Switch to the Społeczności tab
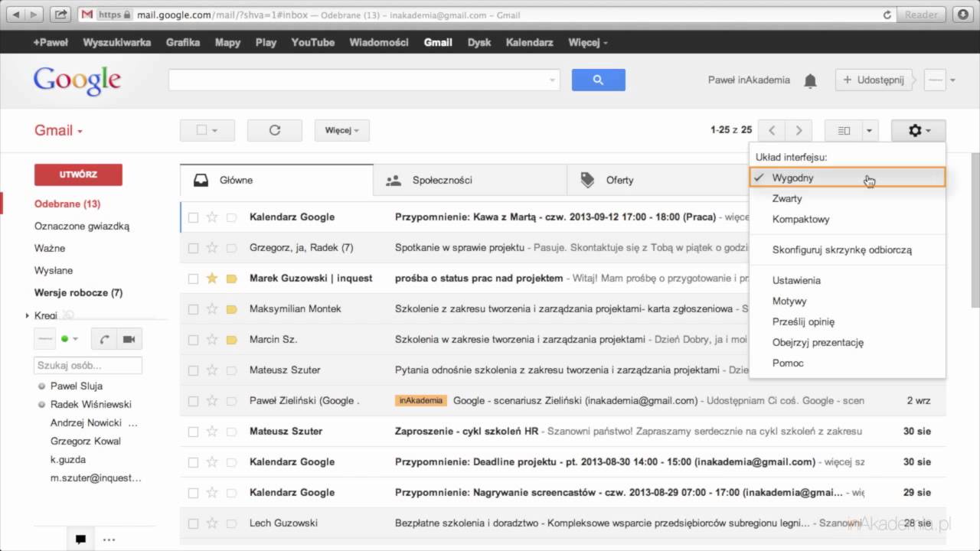Image resolution: width=980 pixels, height=551 pixels. point(470,180)
